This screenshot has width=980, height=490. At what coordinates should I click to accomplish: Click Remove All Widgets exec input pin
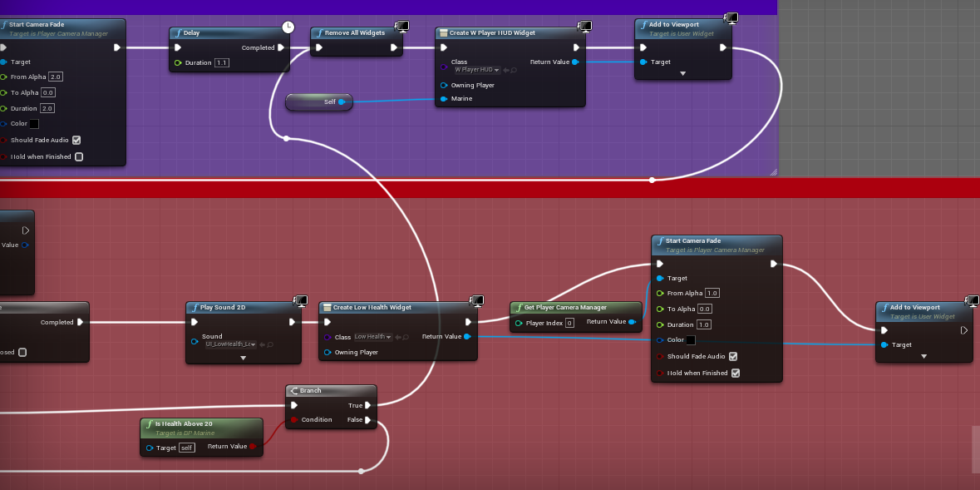(x=318, y=47)
